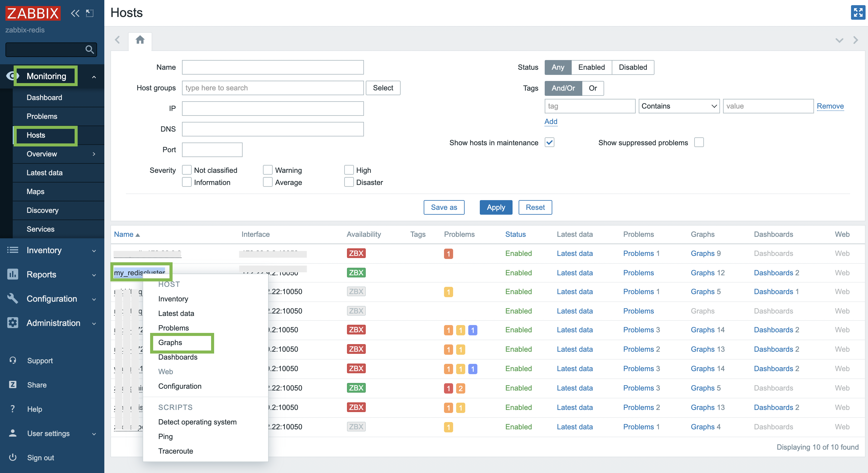
Task: Click the home breadcrumb icon
Action: pyautogui.click(x=139, y=40)
